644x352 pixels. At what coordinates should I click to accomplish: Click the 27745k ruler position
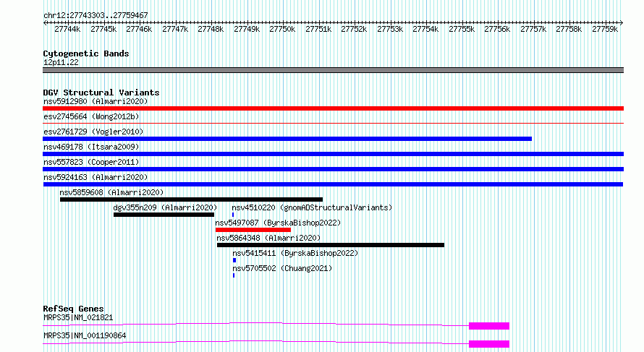click(x=103, y=29)
